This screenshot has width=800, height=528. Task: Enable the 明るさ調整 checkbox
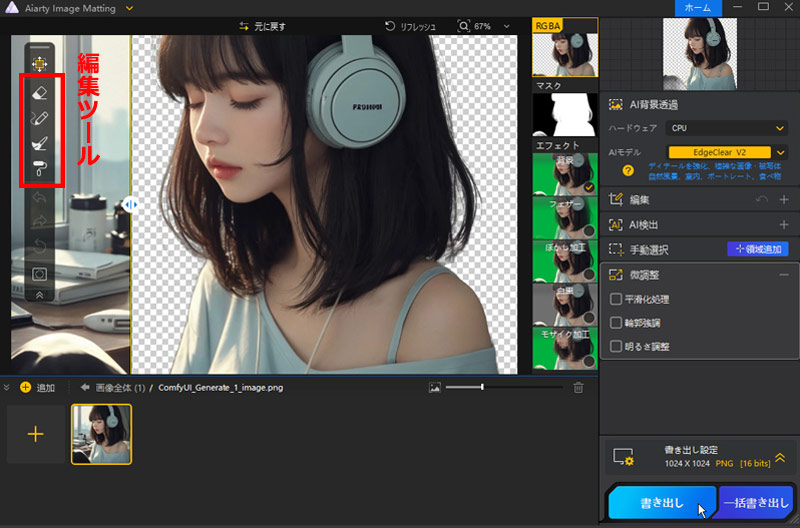[616, 346]
